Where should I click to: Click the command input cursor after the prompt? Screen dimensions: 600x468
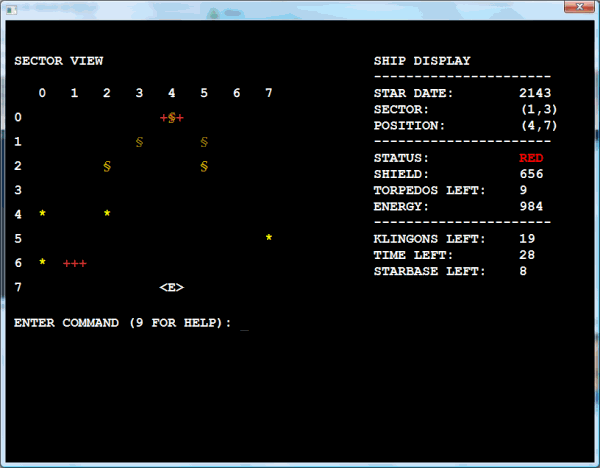tap(244, 329)
